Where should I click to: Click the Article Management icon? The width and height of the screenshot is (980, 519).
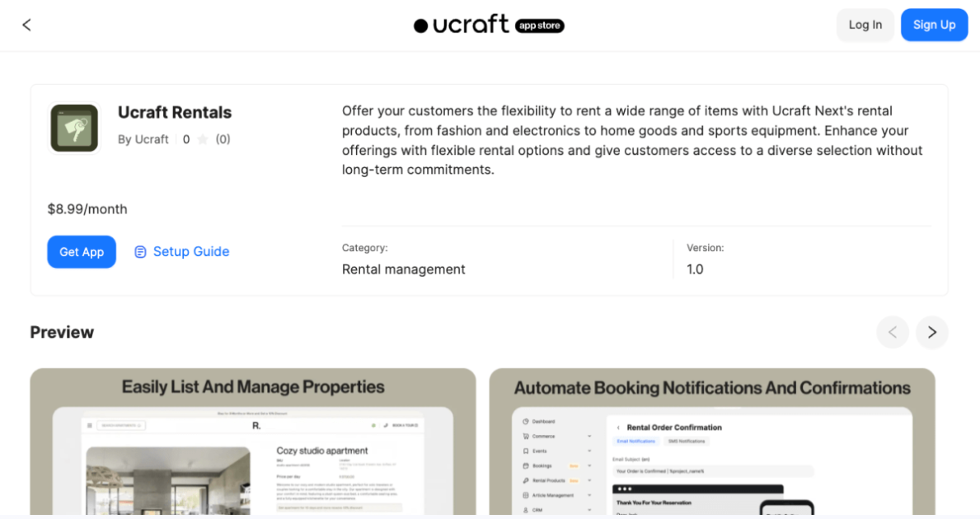[525, 495]
